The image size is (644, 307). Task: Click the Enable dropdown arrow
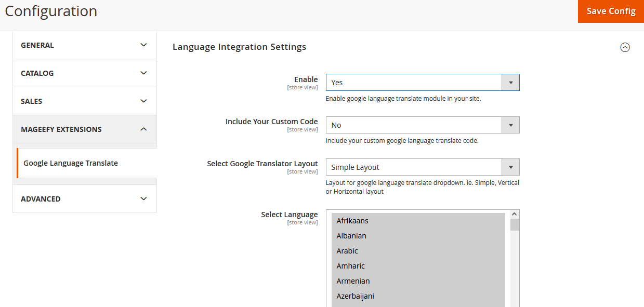tap(510, 82)
